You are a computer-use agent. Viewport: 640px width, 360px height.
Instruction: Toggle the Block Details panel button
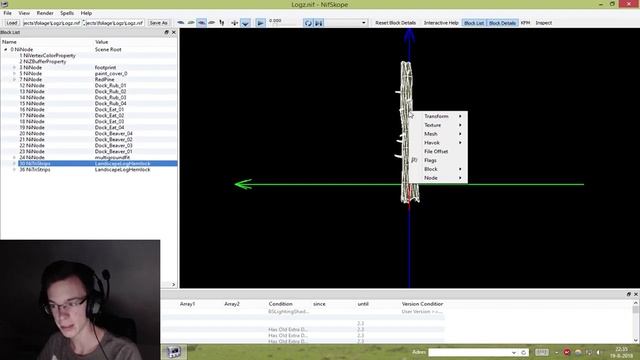pos(502,23)
